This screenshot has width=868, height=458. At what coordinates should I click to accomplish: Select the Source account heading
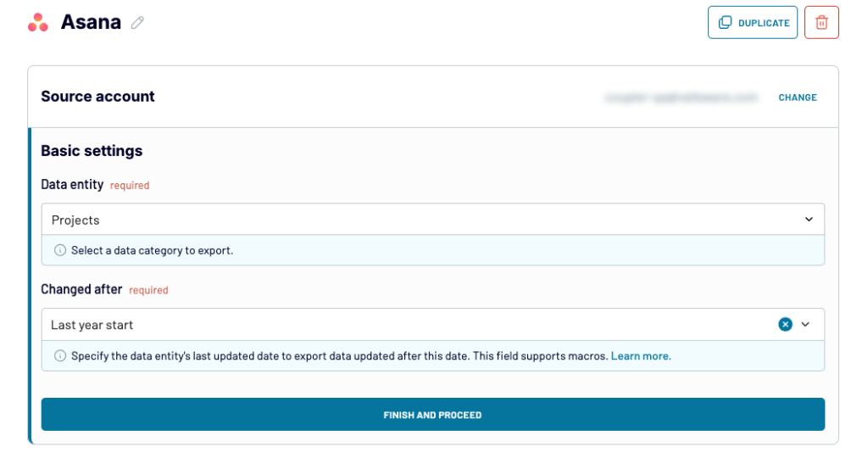(98, 97)
